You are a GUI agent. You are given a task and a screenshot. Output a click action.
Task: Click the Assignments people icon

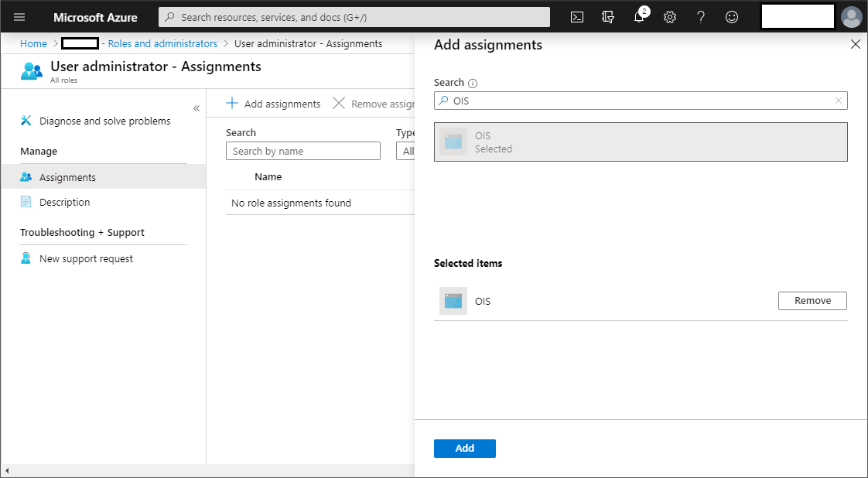click(x=26, y=177)
